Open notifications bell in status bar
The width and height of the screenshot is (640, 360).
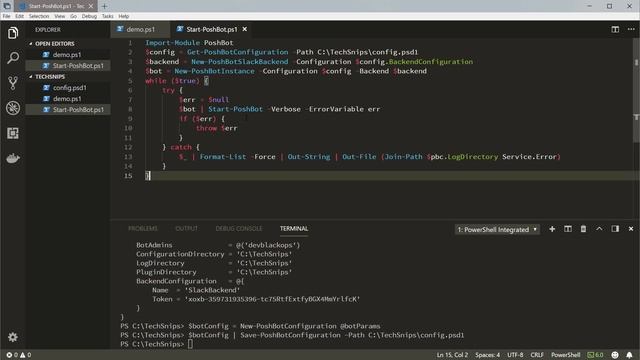(x=629, y=355)
